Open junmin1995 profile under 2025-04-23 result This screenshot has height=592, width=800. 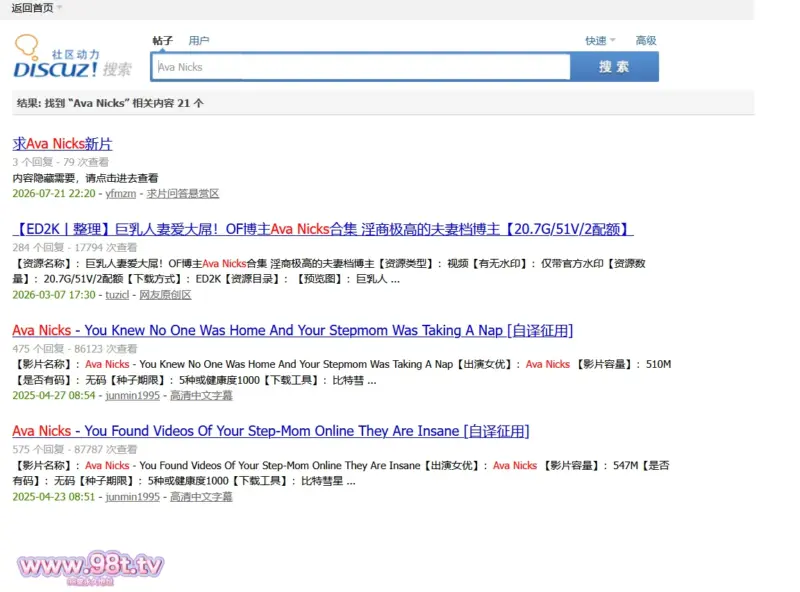coord(132,497)
